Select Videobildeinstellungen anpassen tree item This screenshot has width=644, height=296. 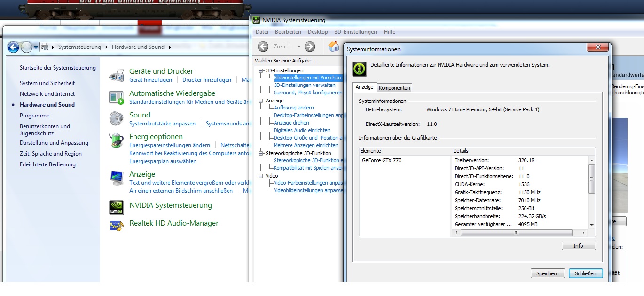click(x=308, y=190)
